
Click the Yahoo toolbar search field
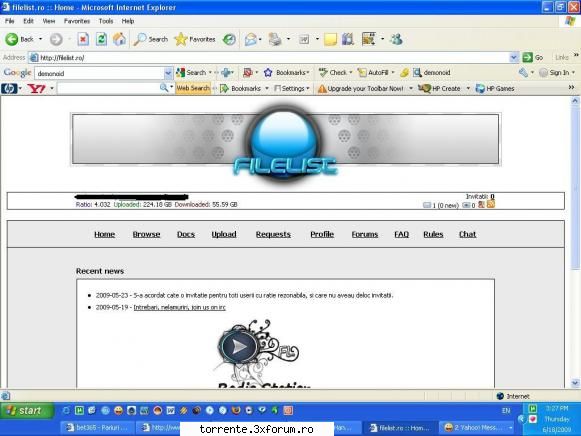109,89
